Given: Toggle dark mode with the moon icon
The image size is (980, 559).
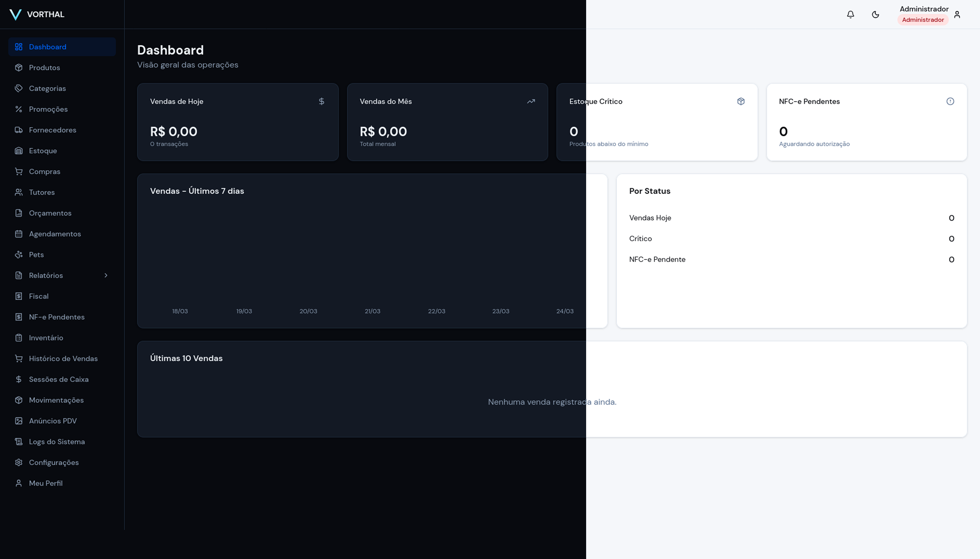Looking at the screenshot, I should coord(875,14).
